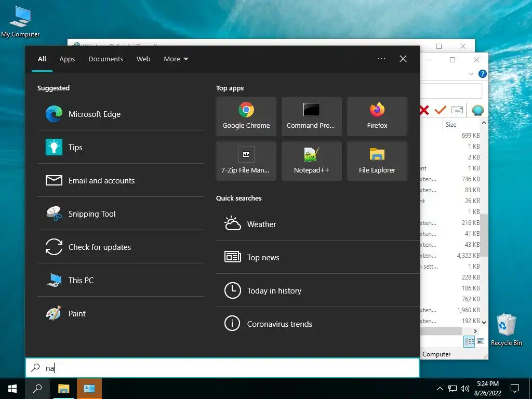Select Check for updates suggestion
Image resolution: width=532 pixels, height=399 pixels.
tap(121, 247)
